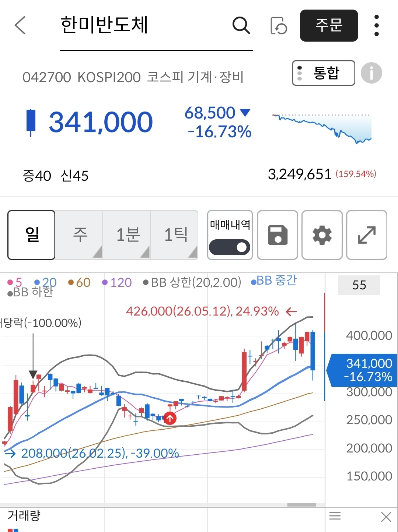
Task: Tap the BB 중간 legend label
Action: tap(273, 281)
